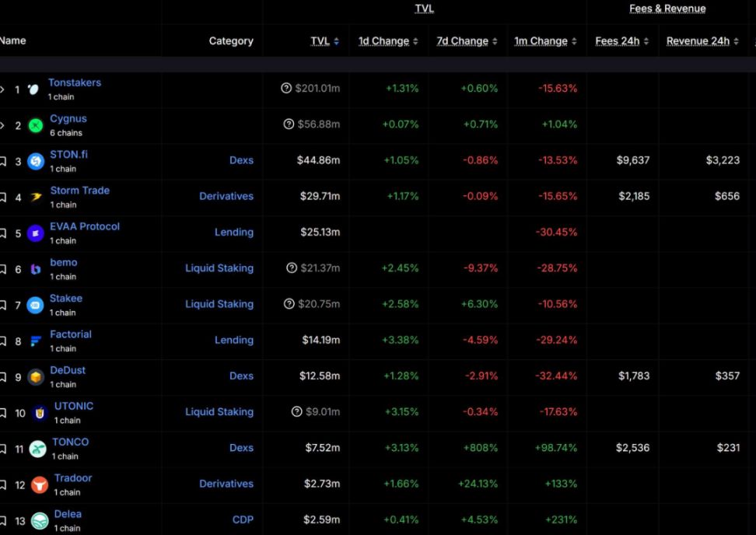Open the Liquid Staking category for UTONIC

point(219,412)
